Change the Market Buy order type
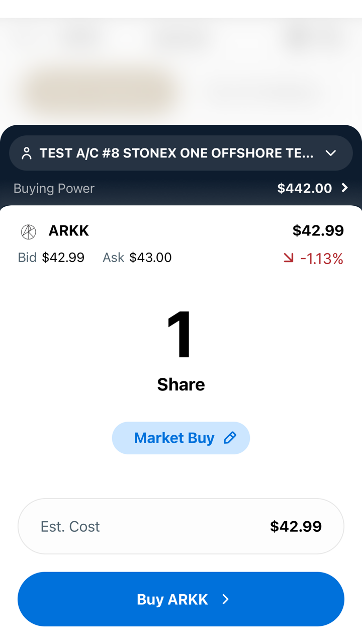362x644 pixels. click(174, 438)
